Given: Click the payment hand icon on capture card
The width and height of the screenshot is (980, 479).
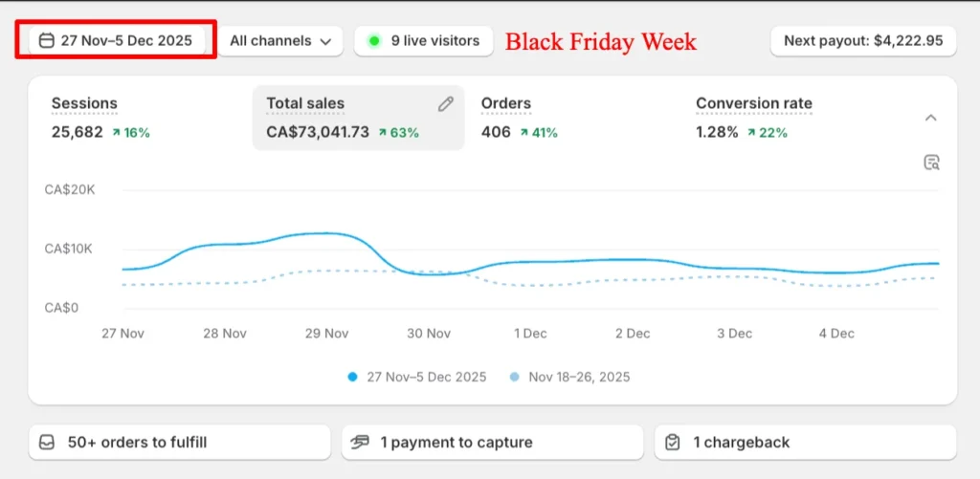Looking at the screenshot, I should [x=360, y=443].
